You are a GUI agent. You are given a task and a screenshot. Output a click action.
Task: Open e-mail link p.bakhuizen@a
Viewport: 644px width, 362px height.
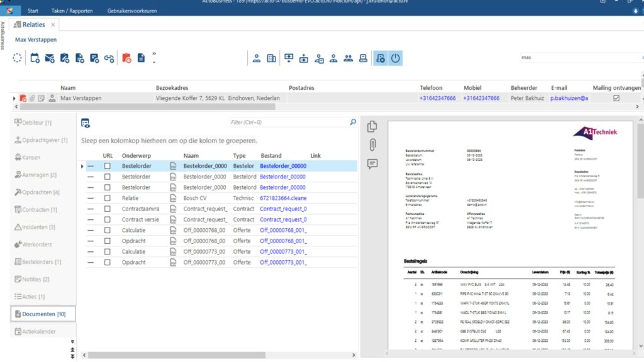coord(569,98)
